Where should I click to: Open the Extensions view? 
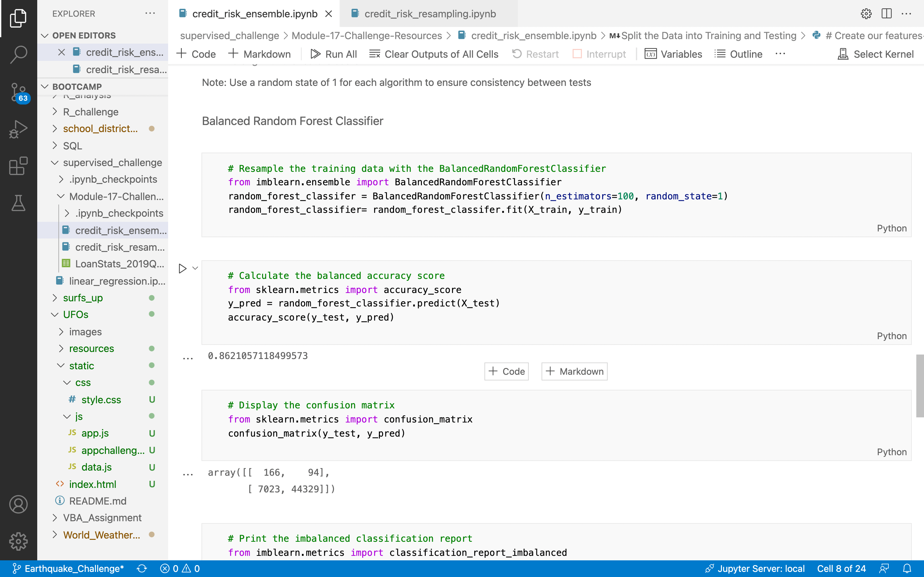18,166
